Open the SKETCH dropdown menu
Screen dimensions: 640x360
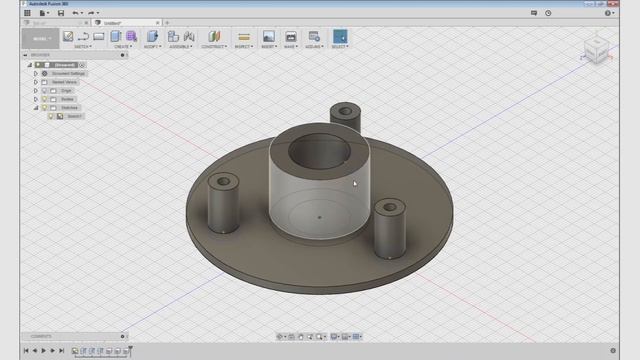click(x=83, y=47)
